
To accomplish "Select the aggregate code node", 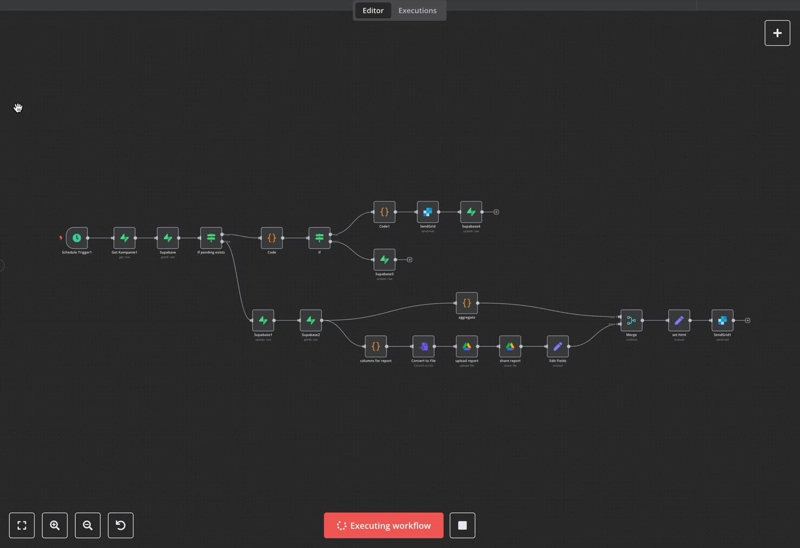I will (x=466, y=303).
